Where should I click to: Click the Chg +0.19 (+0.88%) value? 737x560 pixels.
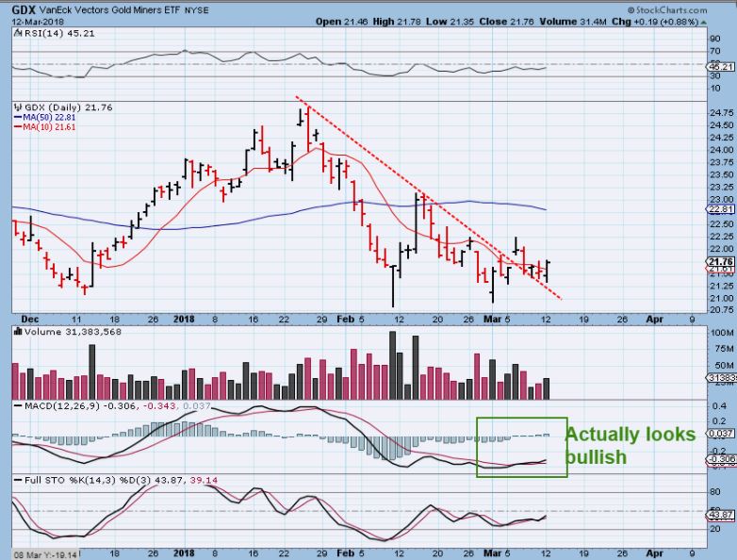(x=655, y=22)
